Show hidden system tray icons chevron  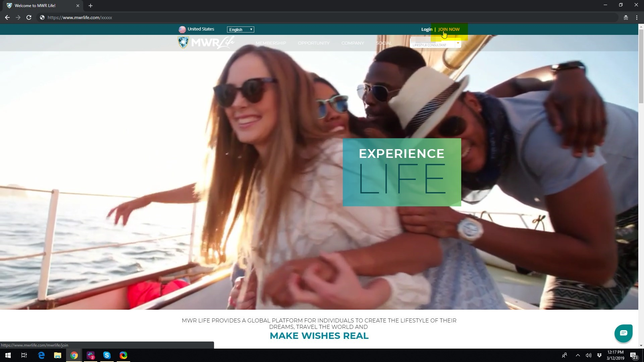click(578, 355)
